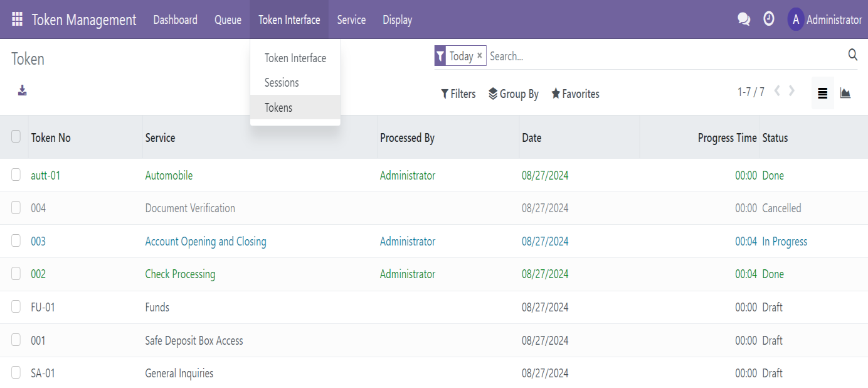
Task: Remove the Today filter tag
Action: pos(480,56)
